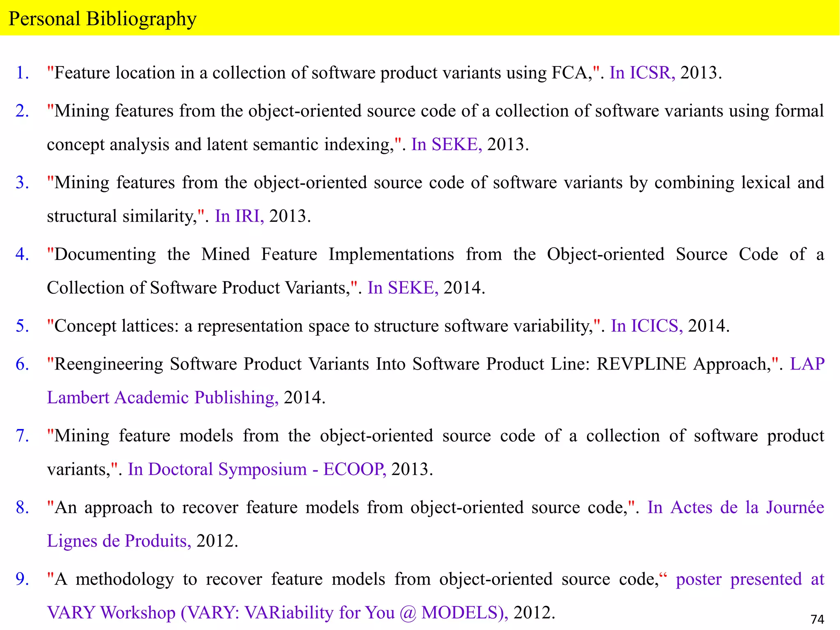Select list number 5.
The height and width of the screenshot is (630, 840).
coord(23,326)
